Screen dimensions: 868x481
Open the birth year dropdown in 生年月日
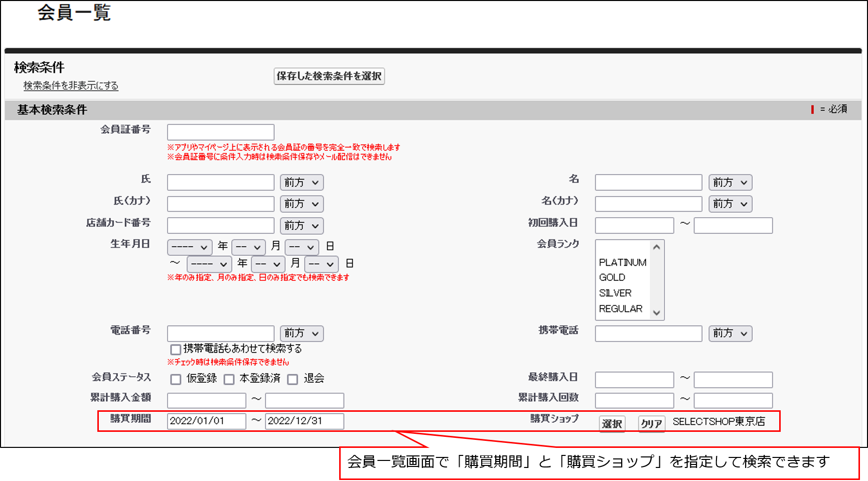pyautogui.click(x=190, y=247)
